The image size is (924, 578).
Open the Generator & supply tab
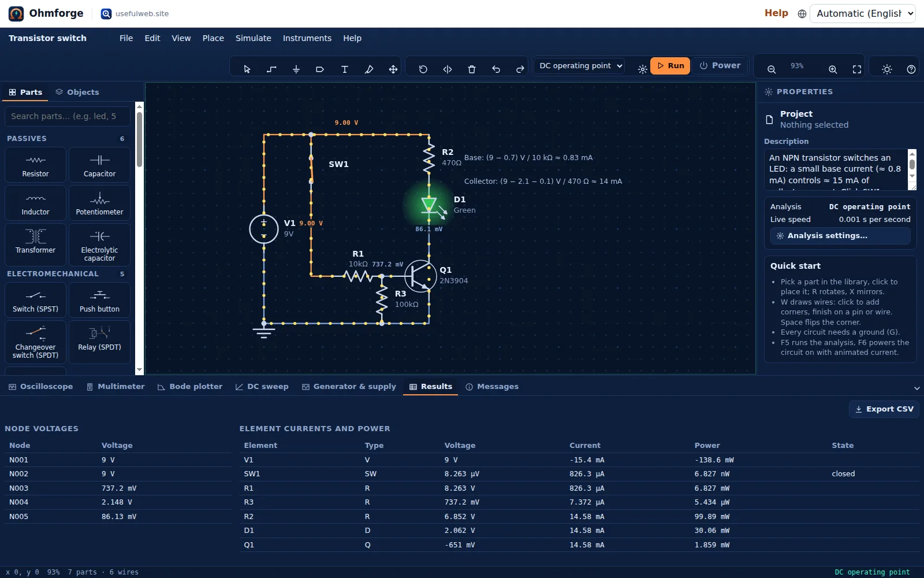click(x=349, y=387)
